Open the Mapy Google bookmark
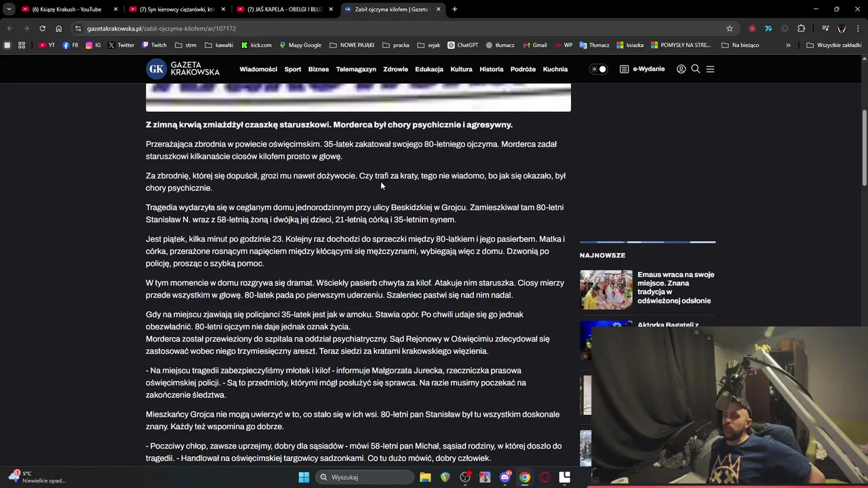Viewport: 868px width, 488px height. coord(300,45)
